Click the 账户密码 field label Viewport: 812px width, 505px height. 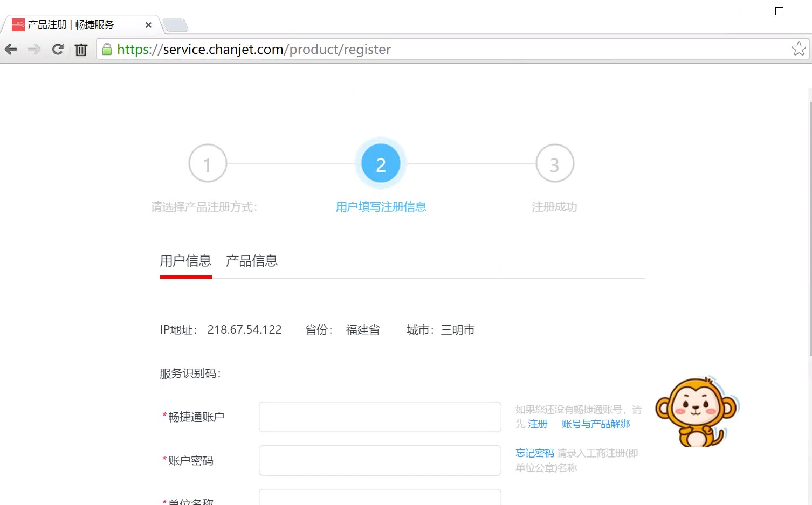coord(191,461)
